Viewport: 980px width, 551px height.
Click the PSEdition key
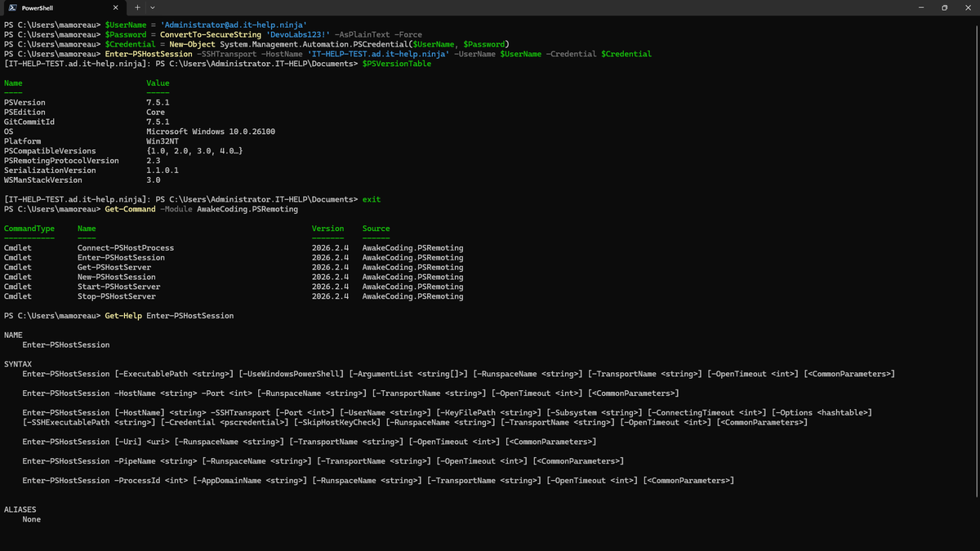[24, 113]
